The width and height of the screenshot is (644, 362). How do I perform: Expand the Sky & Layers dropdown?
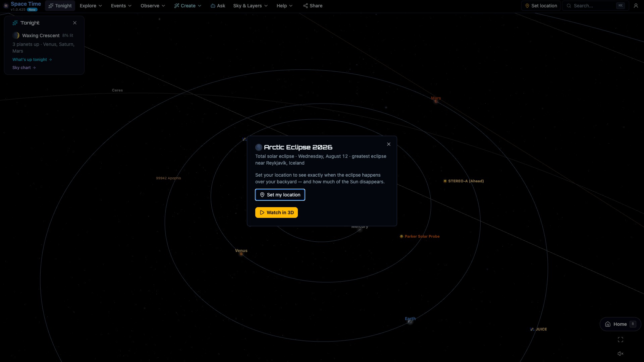tap(251, 6)
